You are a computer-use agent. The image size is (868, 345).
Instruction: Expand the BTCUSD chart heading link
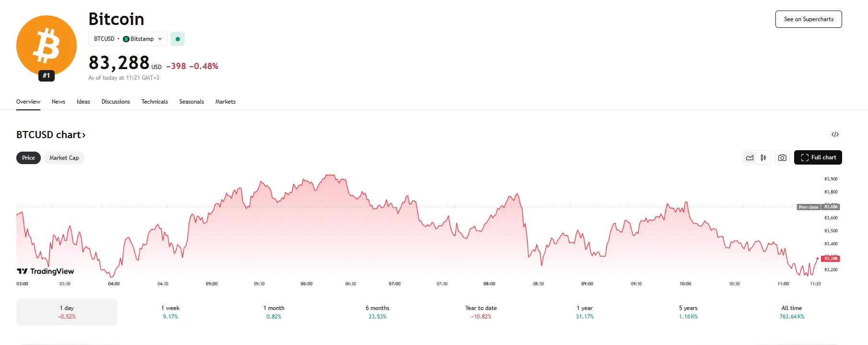click(x=51, y=135)
